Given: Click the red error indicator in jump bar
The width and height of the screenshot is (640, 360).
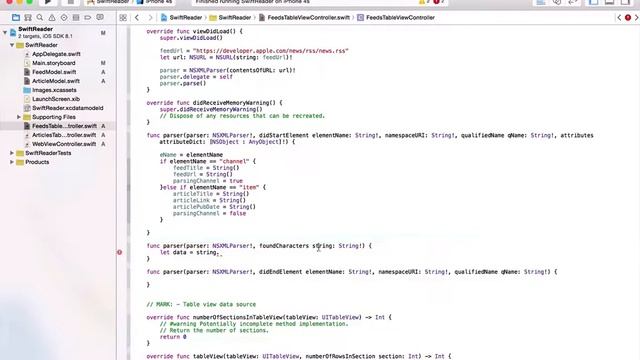Looking at the screenshot, I should click(x=628, y=18).
